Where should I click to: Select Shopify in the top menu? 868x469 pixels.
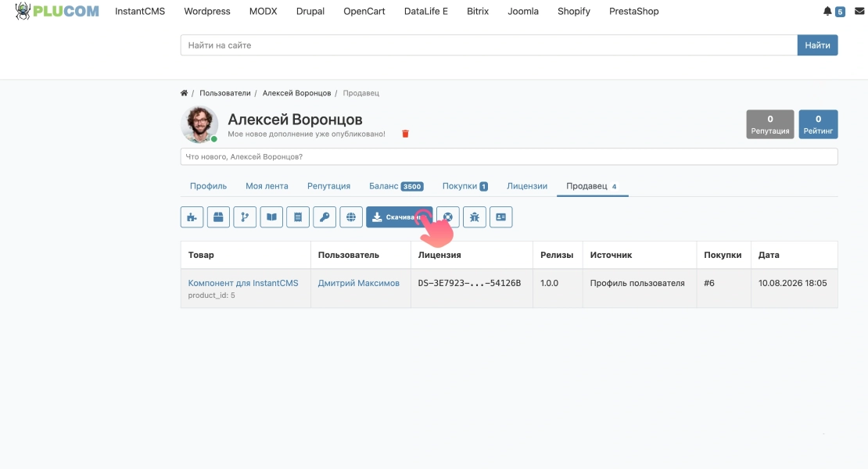tap(573, 11)
